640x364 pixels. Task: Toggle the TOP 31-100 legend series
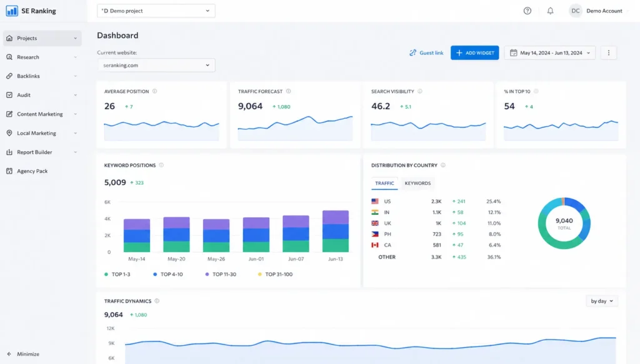[x=275, y=274]
